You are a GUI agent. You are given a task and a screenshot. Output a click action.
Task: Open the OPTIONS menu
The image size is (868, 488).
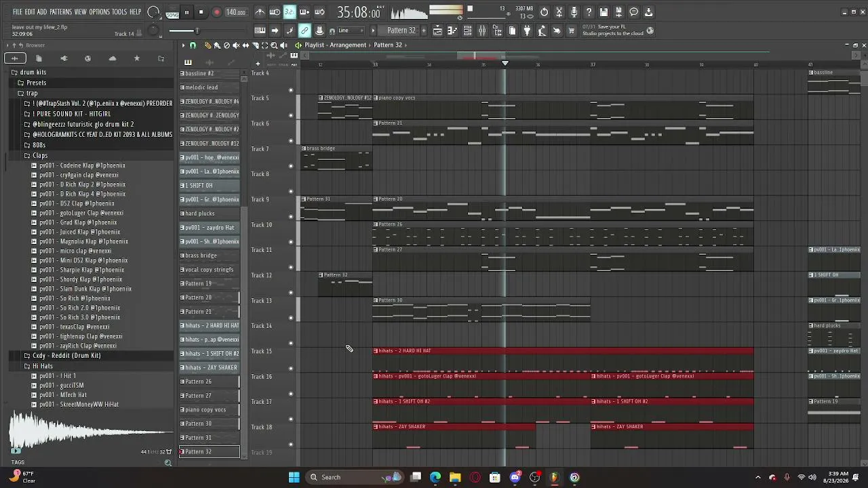[99, 12]
